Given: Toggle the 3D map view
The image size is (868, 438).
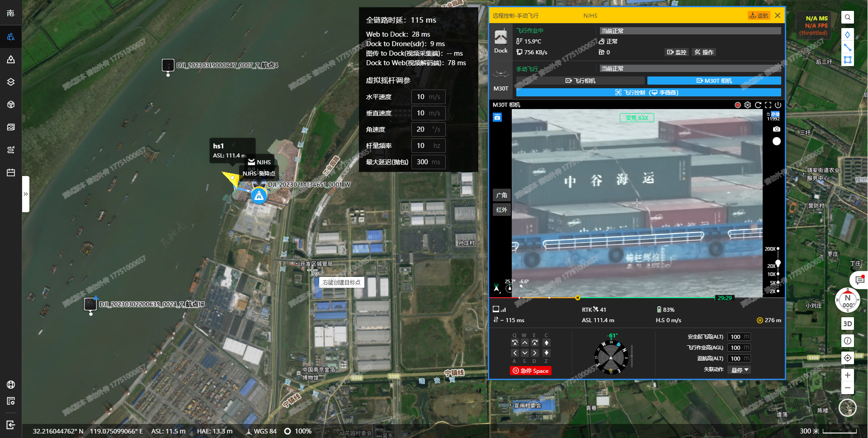Looking at the screenshot, I should [x=847, y=324].
